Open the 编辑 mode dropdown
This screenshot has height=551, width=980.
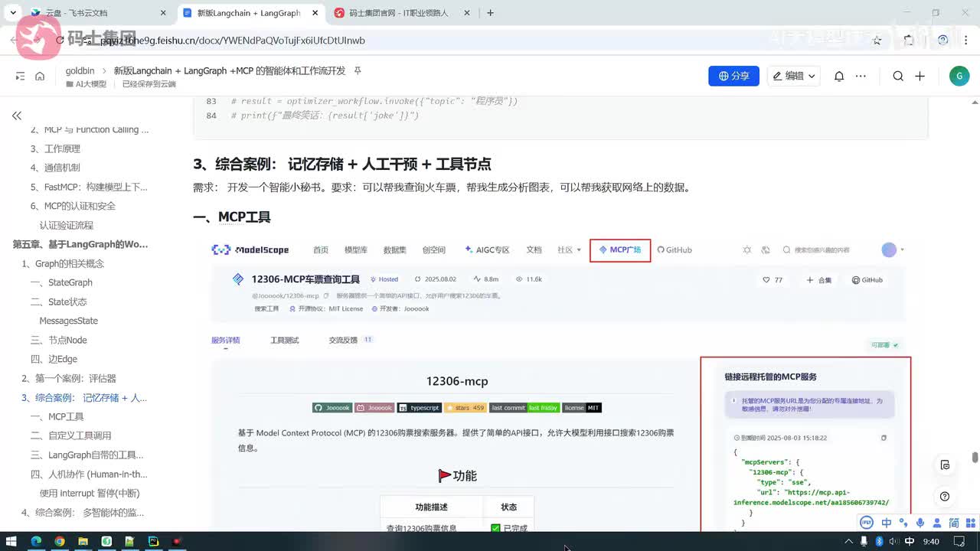(x=794, y=76)
